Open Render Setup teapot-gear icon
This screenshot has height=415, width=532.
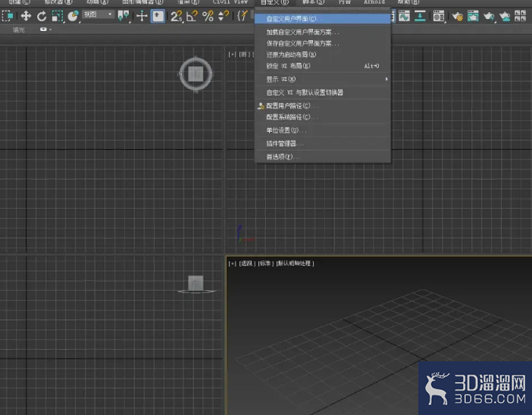coord(458,16)
